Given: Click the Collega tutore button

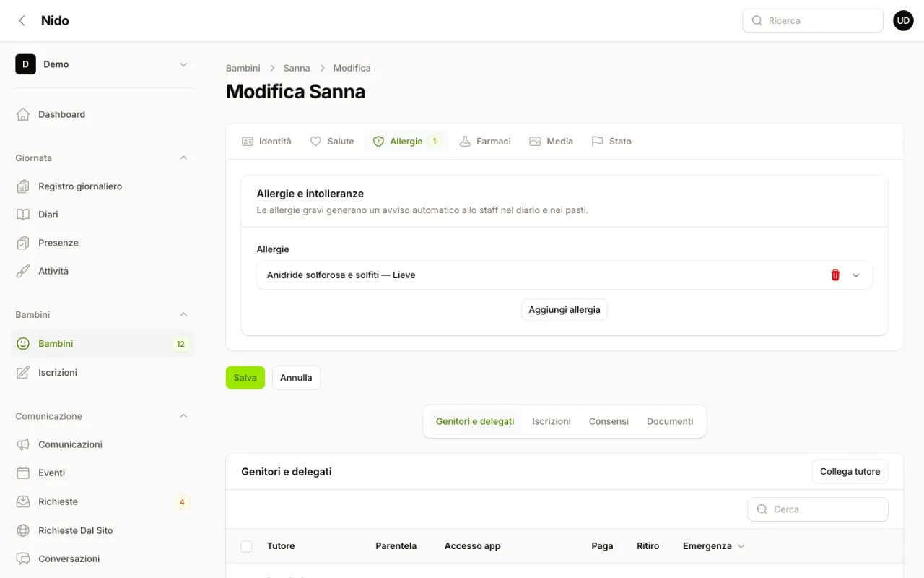Looking at the screenshot, I should 850,472.
